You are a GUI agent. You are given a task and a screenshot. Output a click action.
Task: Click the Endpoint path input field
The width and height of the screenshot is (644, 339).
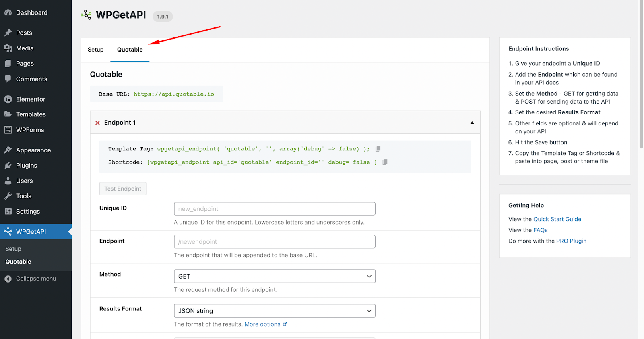(275, 242)
